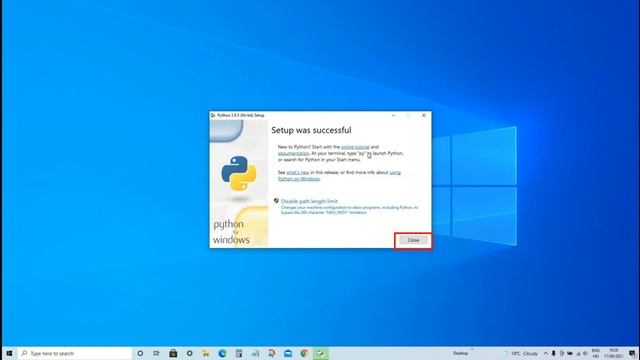Open File Explorer from the taskbar
640x360 pixels.
point(206,353)
